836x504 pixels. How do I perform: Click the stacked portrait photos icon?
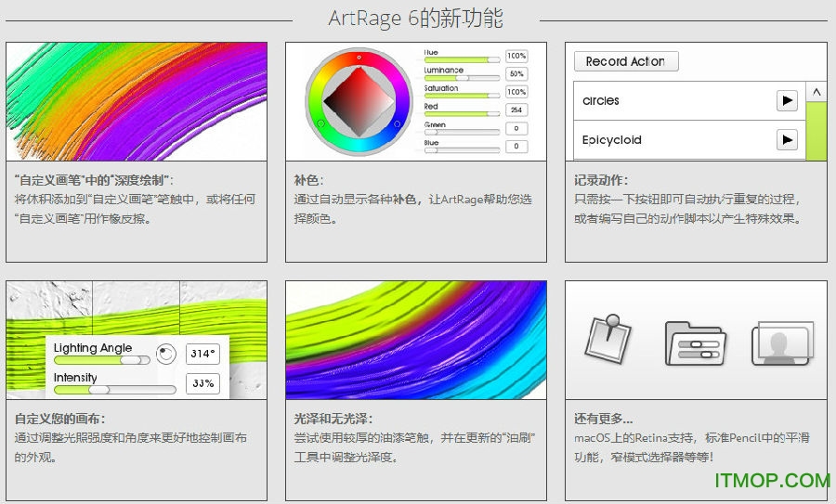[x=783, y=343]
